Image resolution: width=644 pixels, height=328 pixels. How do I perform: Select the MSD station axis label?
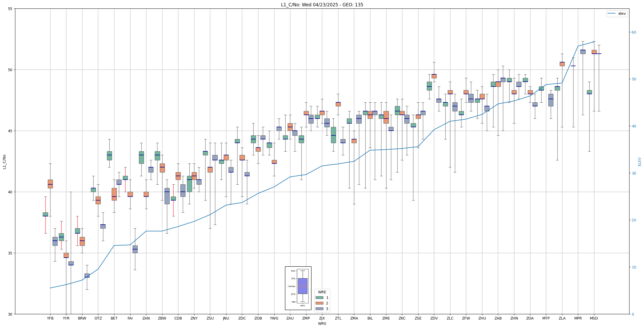pyautogui.click(x=594, y=318)
